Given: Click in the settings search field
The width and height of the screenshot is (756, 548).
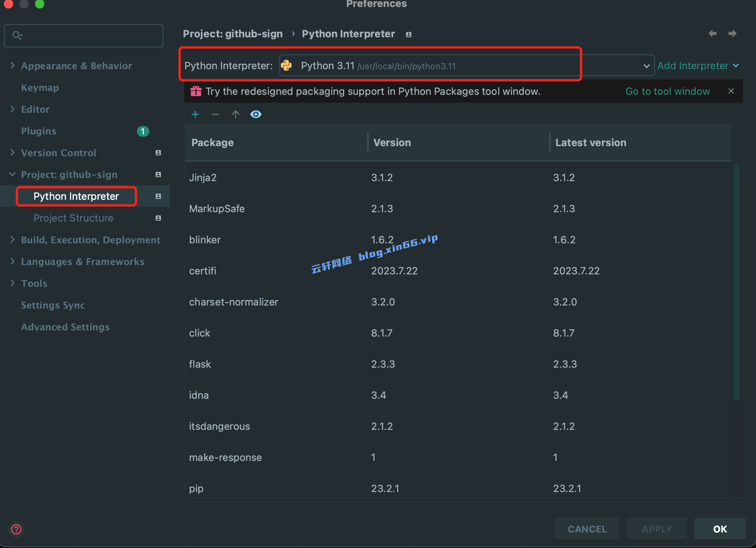Looking at the screenshot, I should pos(84,36).
